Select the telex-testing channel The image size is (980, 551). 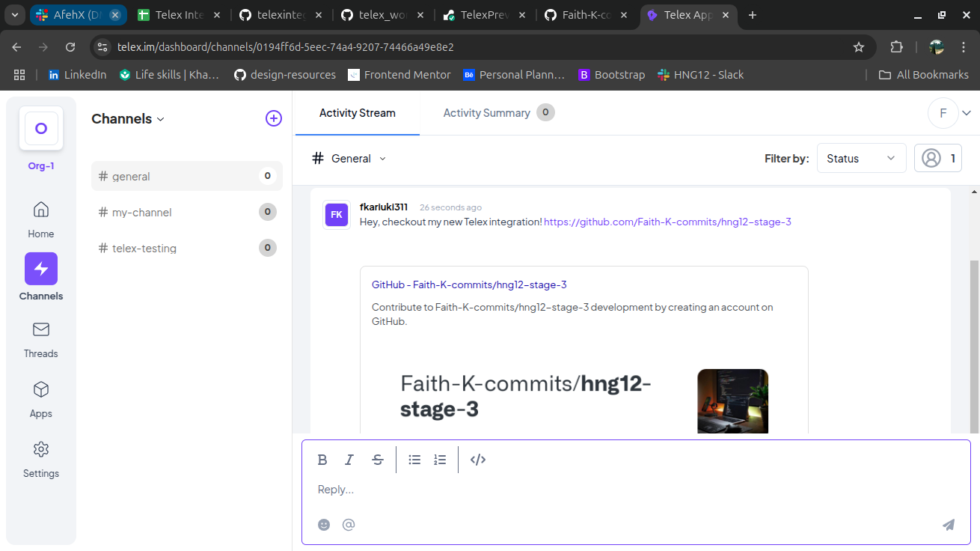[x=187, y=248]
